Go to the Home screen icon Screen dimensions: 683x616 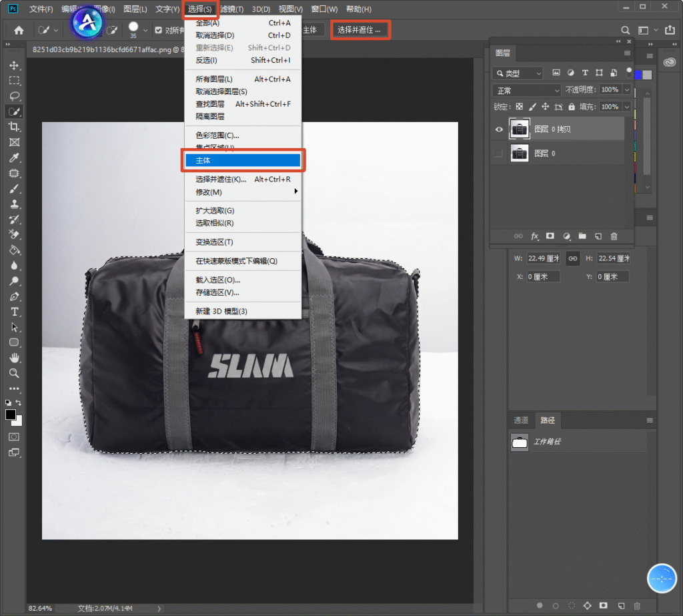19,30
